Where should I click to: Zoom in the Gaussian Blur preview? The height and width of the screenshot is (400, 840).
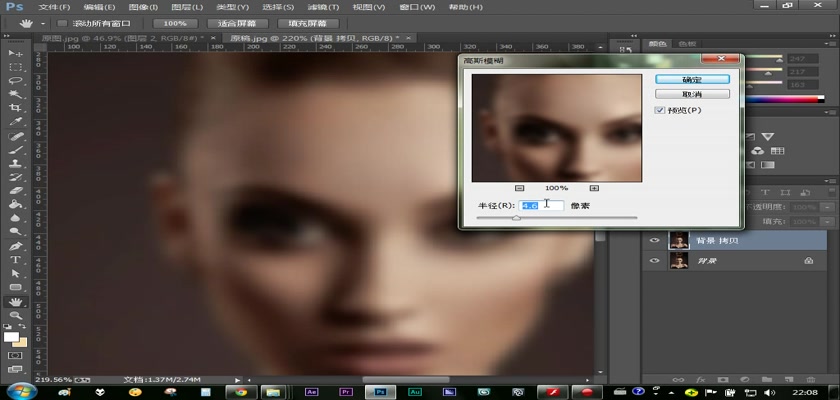point(594,188)
